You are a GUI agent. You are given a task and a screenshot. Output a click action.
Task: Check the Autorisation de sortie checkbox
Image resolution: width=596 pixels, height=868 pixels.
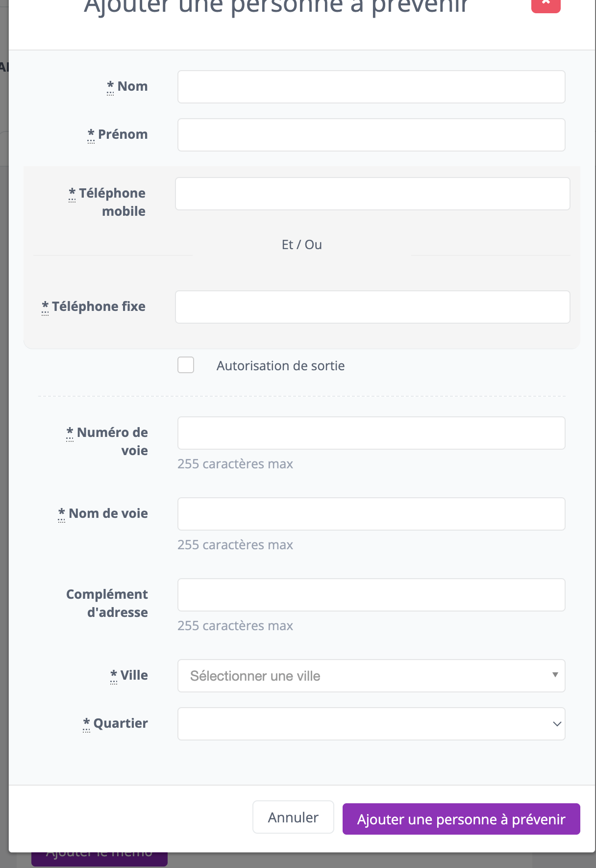186,365
